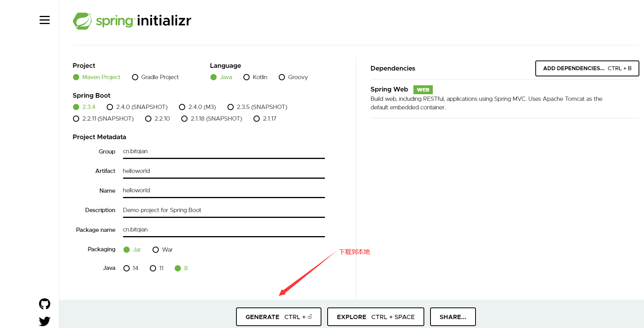Image resolution: width=644 pixels, height=328 pixels.
Task: Set packaging to War
Action: point(163,250)
